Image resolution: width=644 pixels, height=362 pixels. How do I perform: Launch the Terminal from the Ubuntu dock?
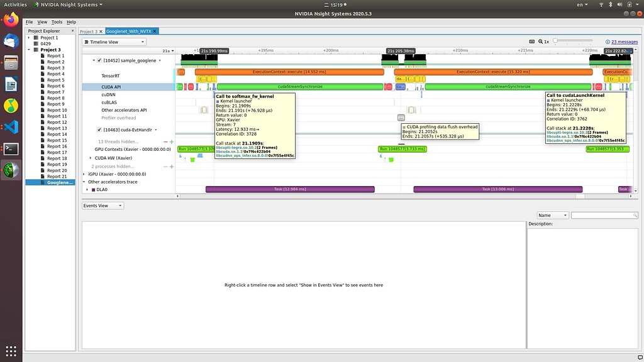click(x=11, y=149)
